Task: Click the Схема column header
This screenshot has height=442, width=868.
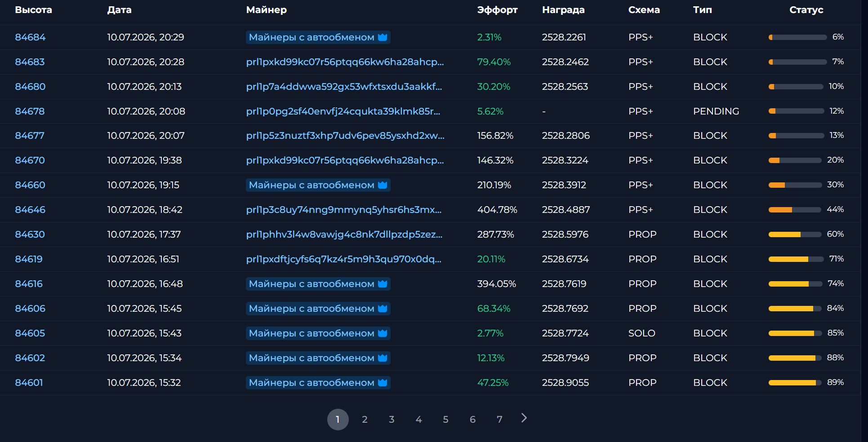Action: coord(644,10)
